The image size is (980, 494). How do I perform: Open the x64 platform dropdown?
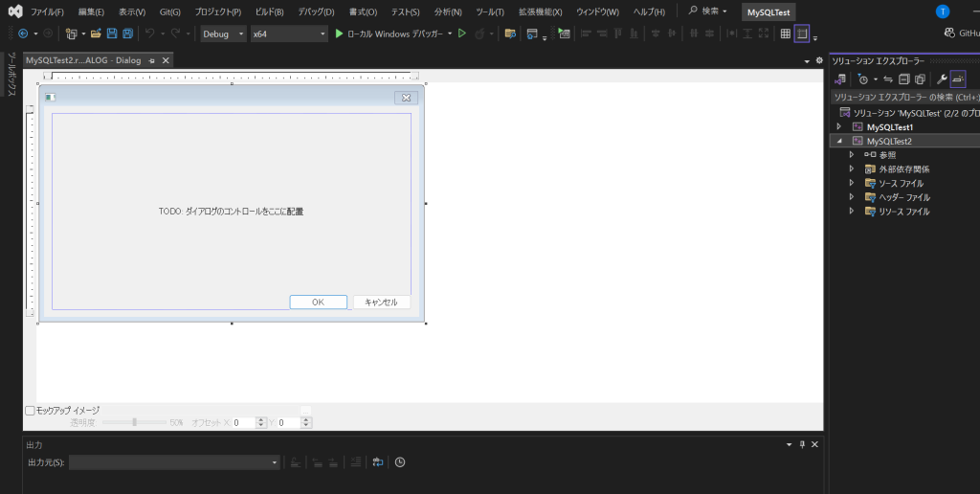coord(288,34)
